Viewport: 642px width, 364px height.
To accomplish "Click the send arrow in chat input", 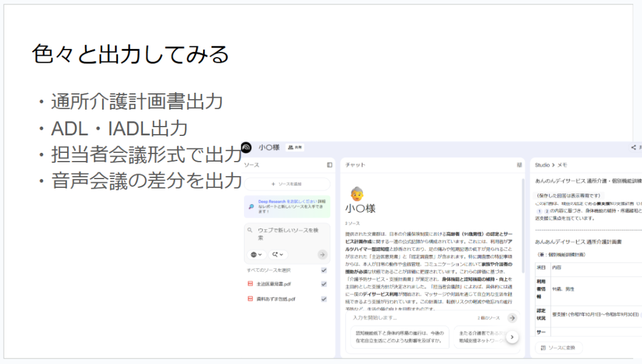I will coord(512,318).
